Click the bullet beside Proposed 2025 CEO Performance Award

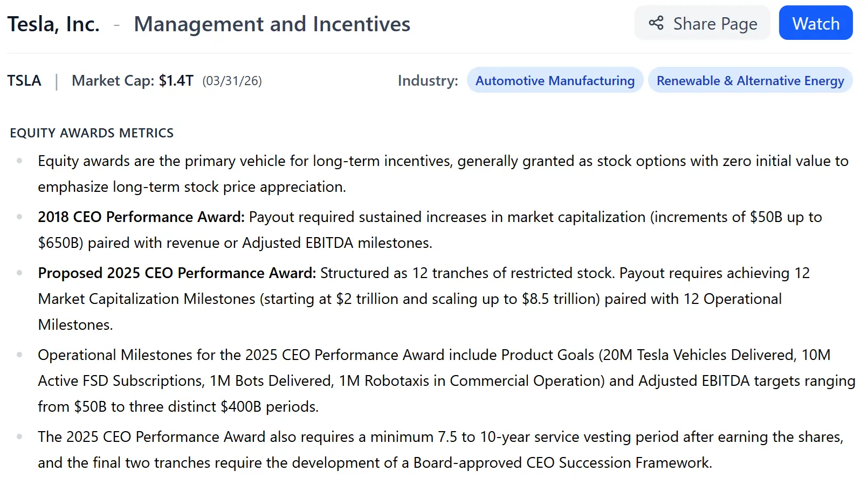tap(20, 272)
